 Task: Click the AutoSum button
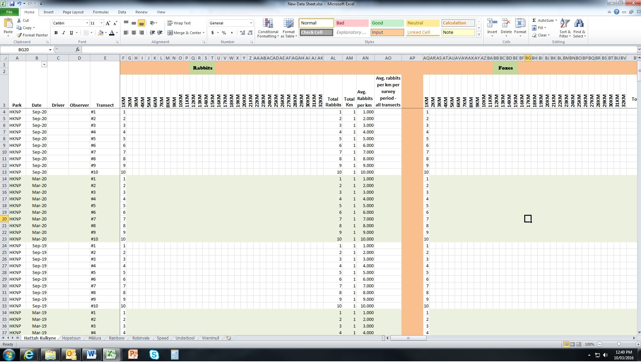544,20
